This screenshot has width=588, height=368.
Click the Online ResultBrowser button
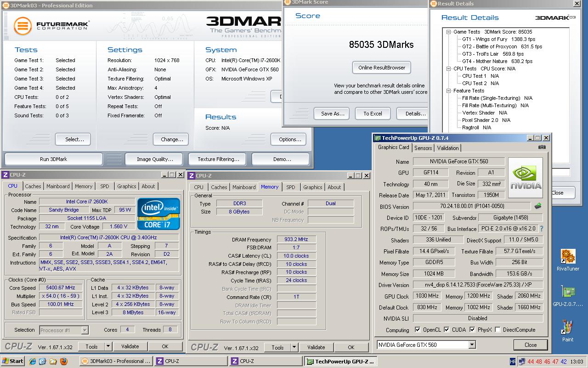[382, 68]
